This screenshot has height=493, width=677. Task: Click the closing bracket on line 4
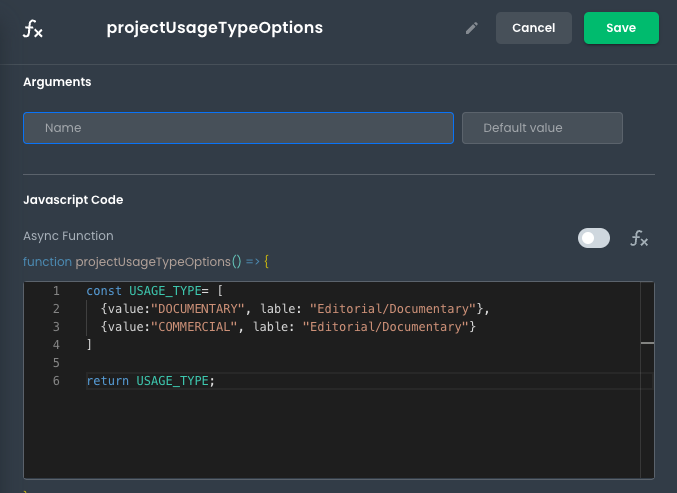pyautogui.click(x=89, y=345)
